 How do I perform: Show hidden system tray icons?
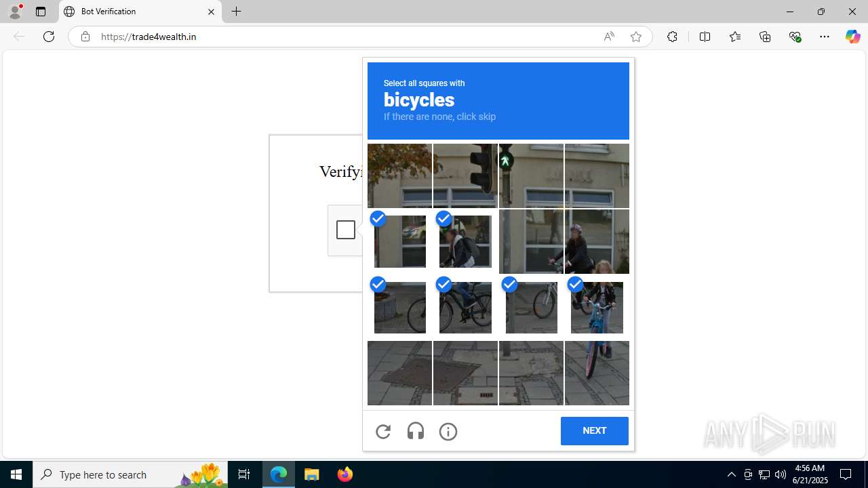(x=731, y=474)
